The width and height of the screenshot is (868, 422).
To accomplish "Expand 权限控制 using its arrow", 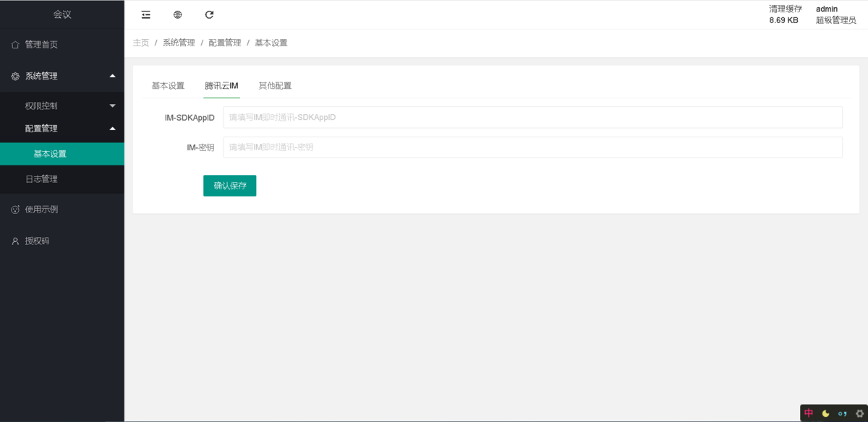I will (x=112, y=105).
